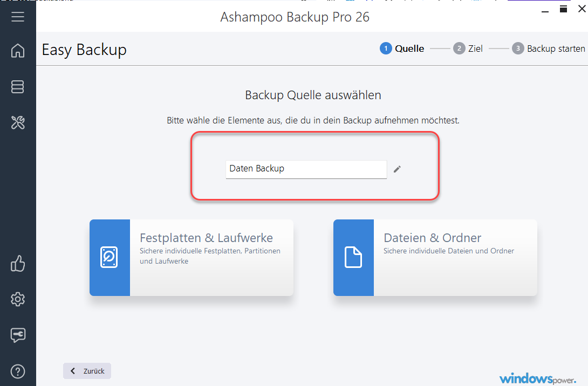Maximize the Ashampoo Backup Pro window
Image resolution: width=588 pixels, height=386 pixels.
(x=563, y=9)
